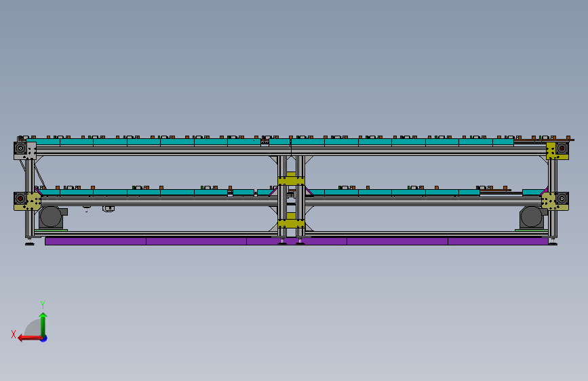Select the grey end plate at top-left corner

[31, 151]
